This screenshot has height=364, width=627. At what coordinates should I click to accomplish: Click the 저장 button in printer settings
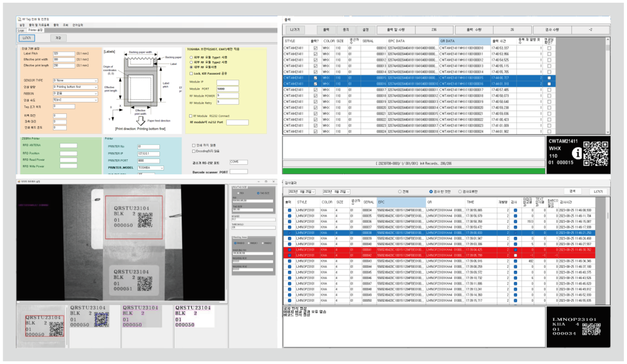point(58,38)
